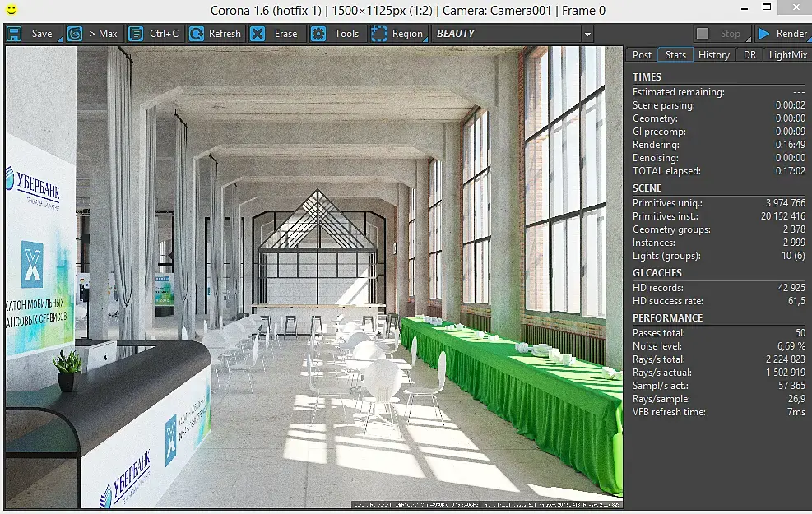Screen dimensions: 812x514
Task: Click the Save button label
Action: pos(42,34)
